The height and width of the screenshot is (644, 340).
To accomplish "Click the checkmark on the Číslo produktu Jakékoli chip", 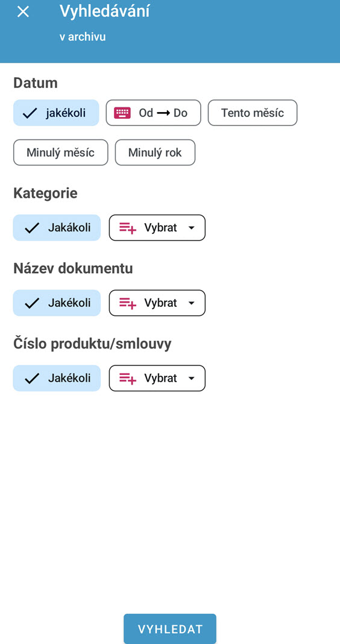I will coord(32,378).
